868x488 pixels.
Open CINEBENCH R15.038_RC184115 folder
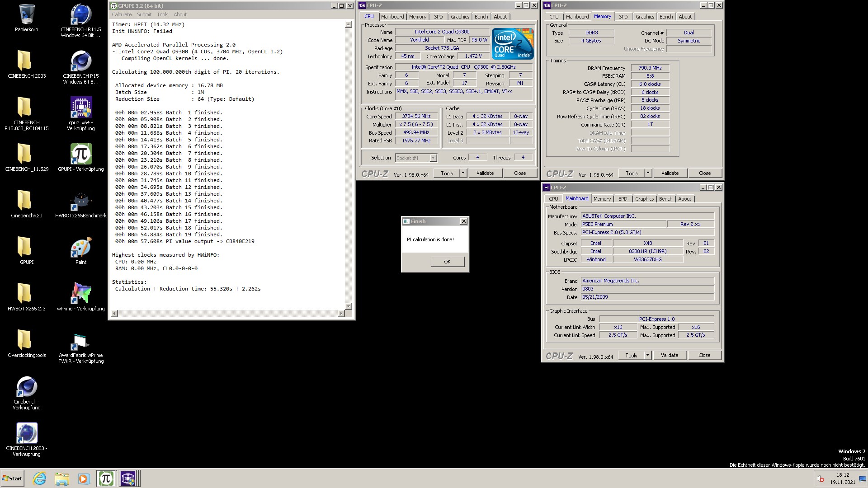point(27,113)
